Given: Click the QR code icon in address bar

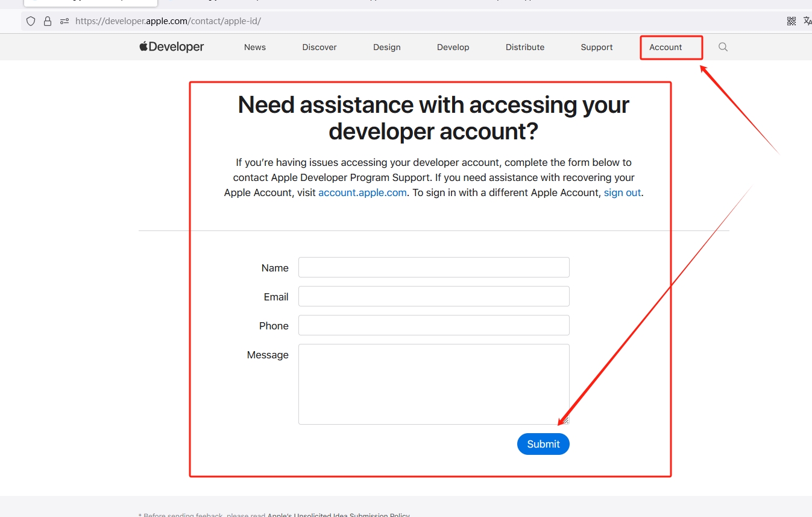Looking at the screenshot, I should 792,21.
